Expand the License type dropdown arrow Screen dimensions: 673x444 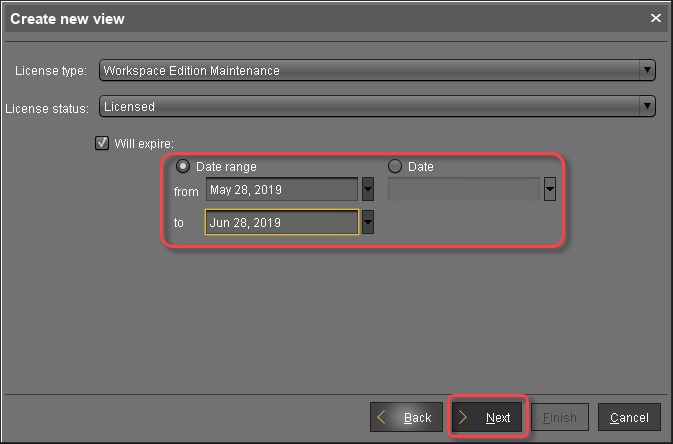[x=647, y=71]
